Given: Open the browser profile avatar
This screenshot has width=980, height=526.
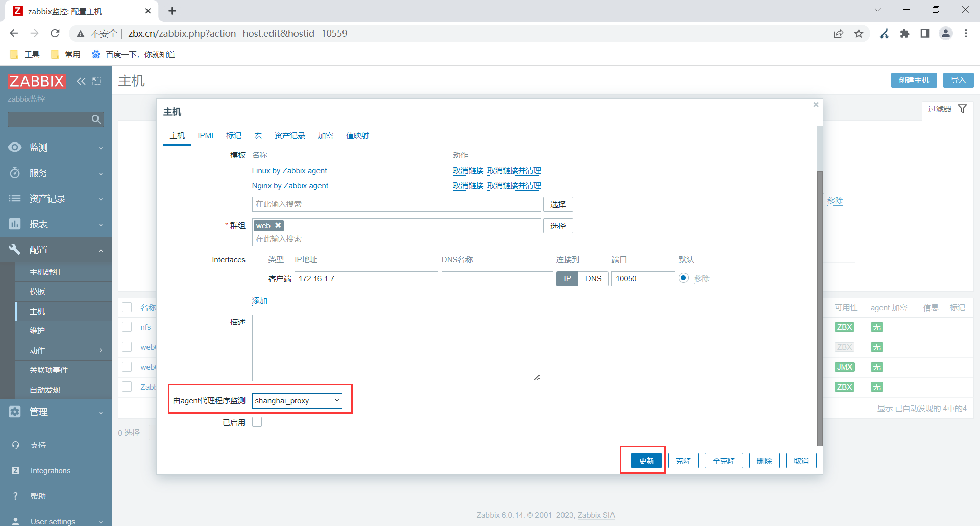Looking at the screenshot, I should 946,33.
